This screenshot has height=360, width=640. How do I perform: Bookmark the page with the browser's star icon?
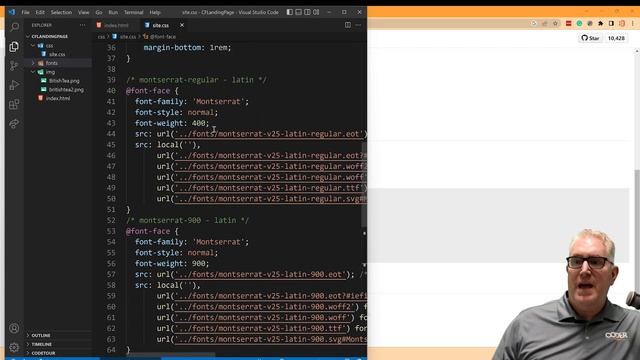coord(556,24)
